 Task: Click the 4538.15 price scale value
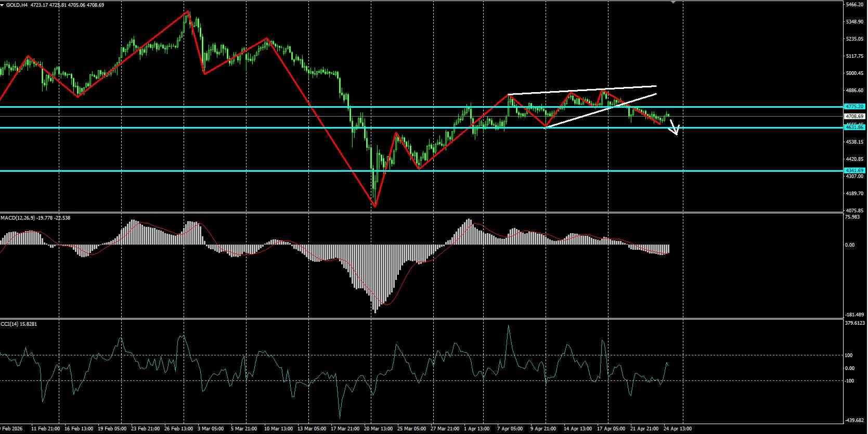pos(854,142)
